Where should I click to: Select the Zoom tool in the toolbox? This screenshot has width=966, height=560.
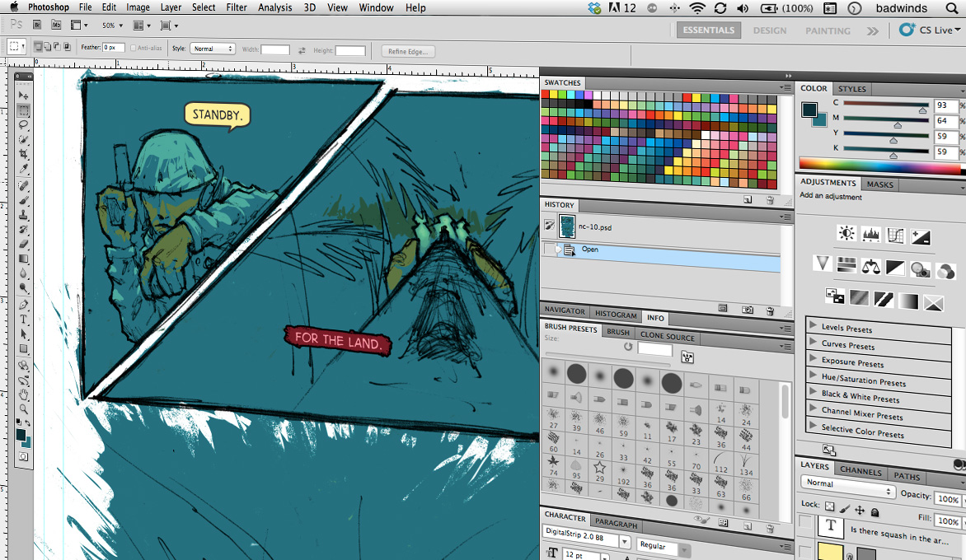point(23,408)
